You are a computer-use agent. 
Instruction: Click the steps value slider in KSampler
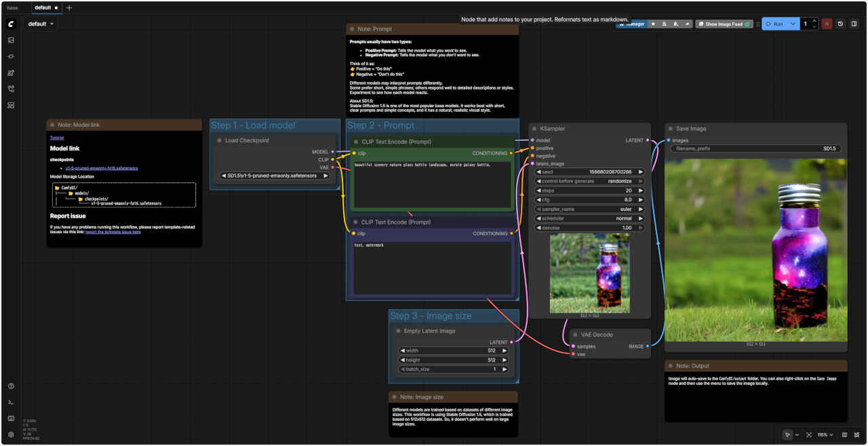coord(589,190)
